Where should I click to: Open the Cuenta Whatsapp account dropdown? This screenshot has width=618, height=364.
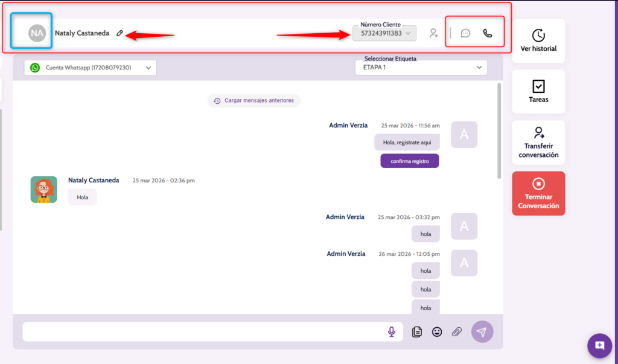point(90,68)
